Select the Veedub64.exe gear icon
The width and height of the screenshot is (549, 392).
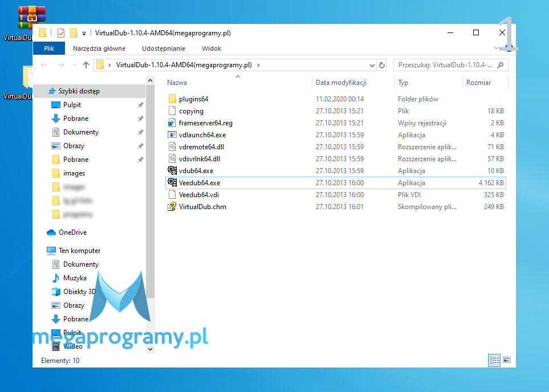click(x=172, y=182)
